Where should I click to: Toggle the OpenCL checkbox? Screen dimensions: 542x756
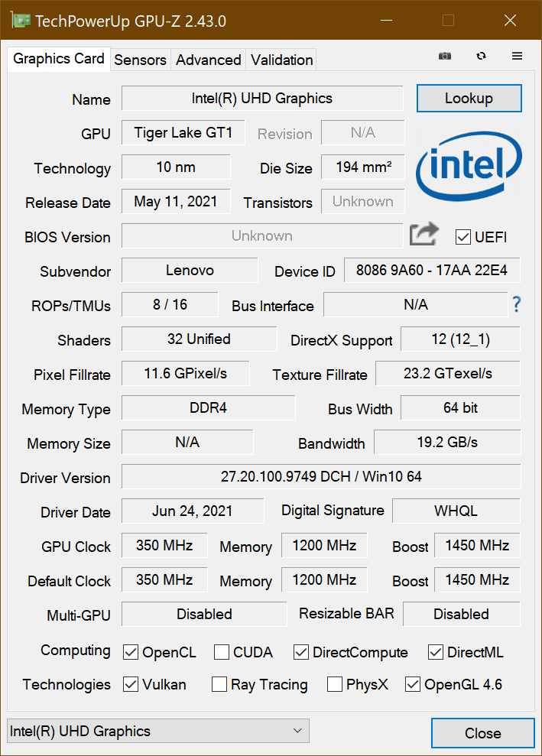(131, 652)
